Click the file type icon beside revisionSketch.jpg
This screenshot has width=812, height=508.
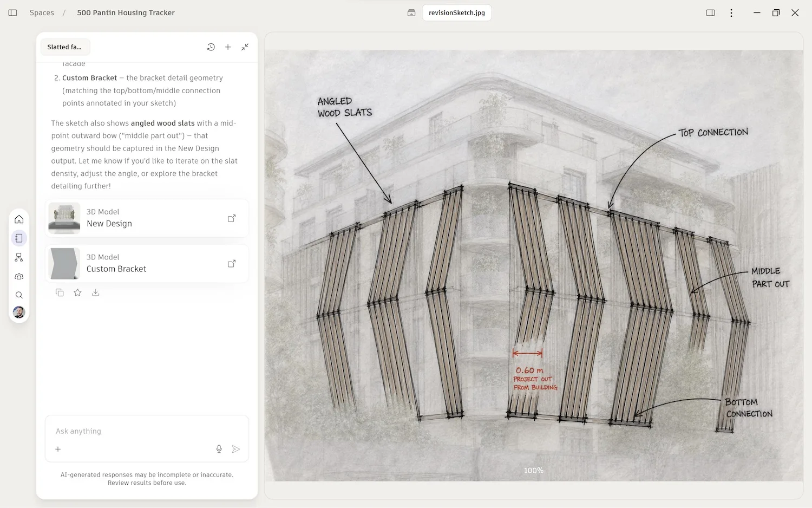(411, 12)
